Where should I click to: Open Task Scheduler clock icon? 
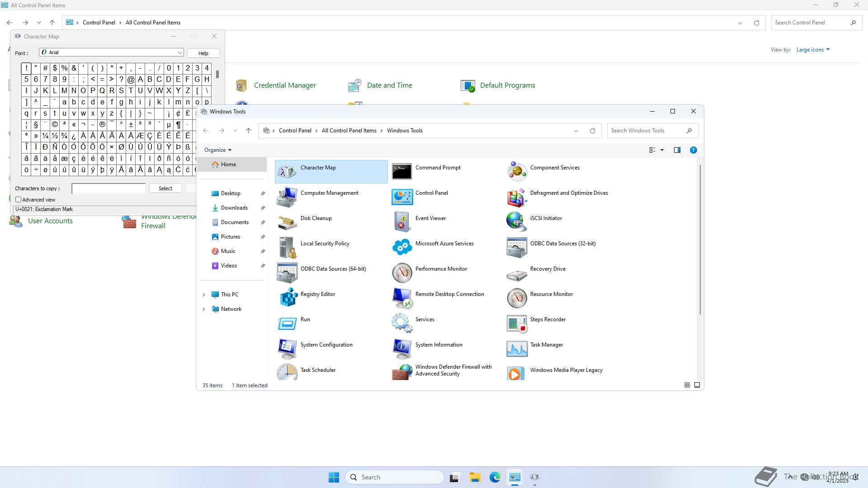(x=287, y=372)
